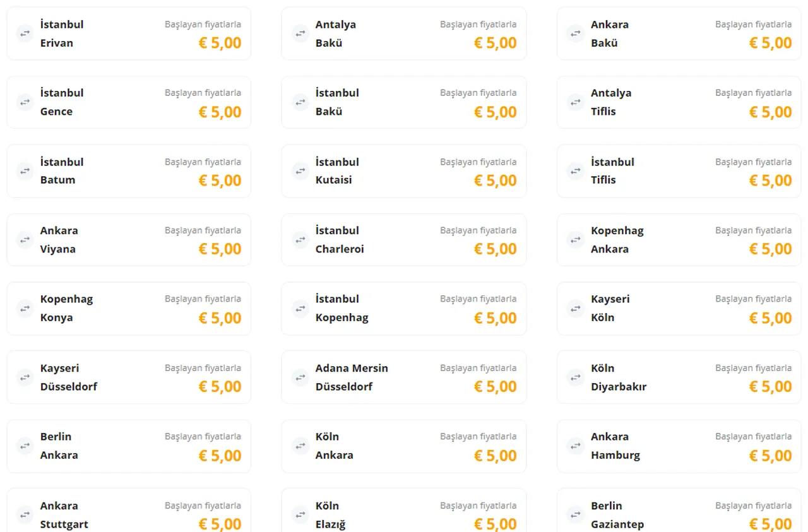Click the swap icon on Antalya–Bakü card
808x532 pixels.
click(300, 33)
